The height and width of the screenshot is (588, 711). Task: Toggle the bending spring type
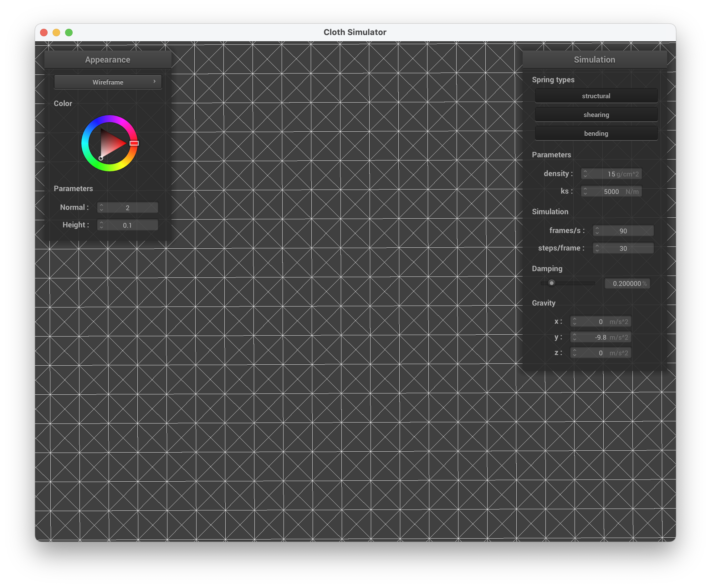pos(596,134)
